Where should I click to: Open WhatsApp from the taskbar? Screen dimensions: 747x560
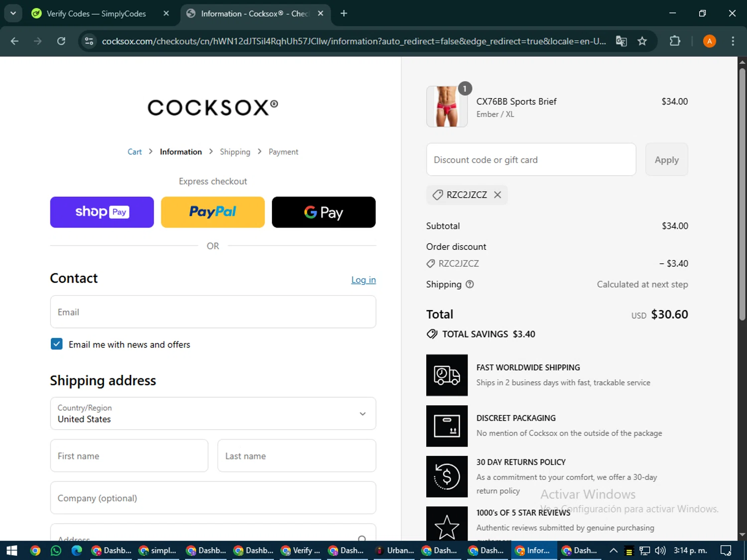[x=56, y=551]
